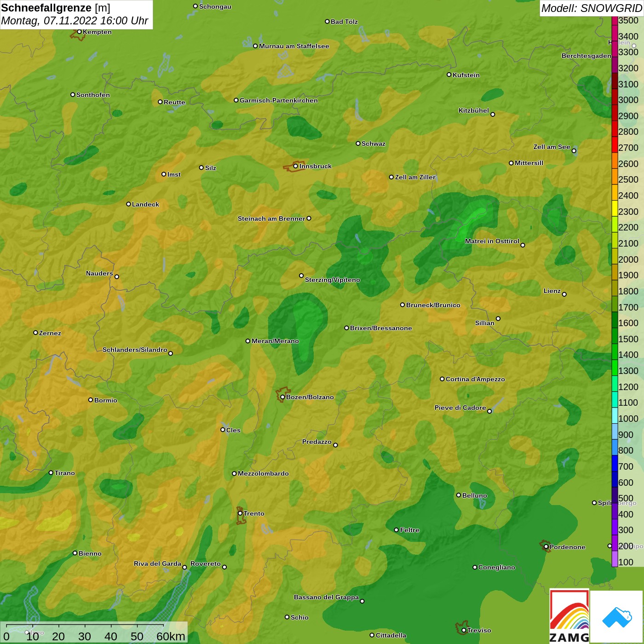Click the 2700 red legend swatch
This screenshot has width=644, height=644.
[615, 144]
